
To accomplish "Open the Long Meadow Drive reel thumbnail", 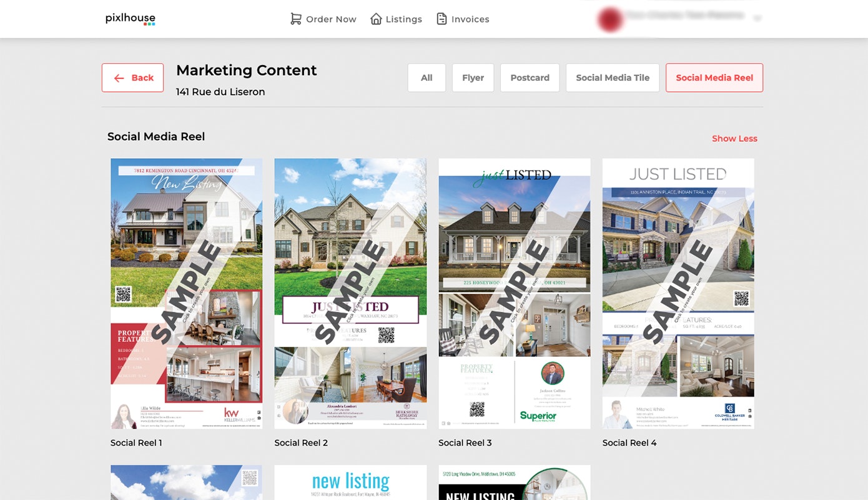I will click(515, 482).
